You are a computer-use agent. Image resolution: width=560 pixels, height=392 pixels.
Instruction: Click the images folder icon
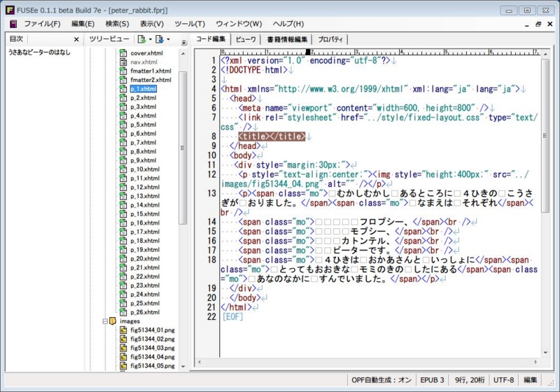pos(113,321)
